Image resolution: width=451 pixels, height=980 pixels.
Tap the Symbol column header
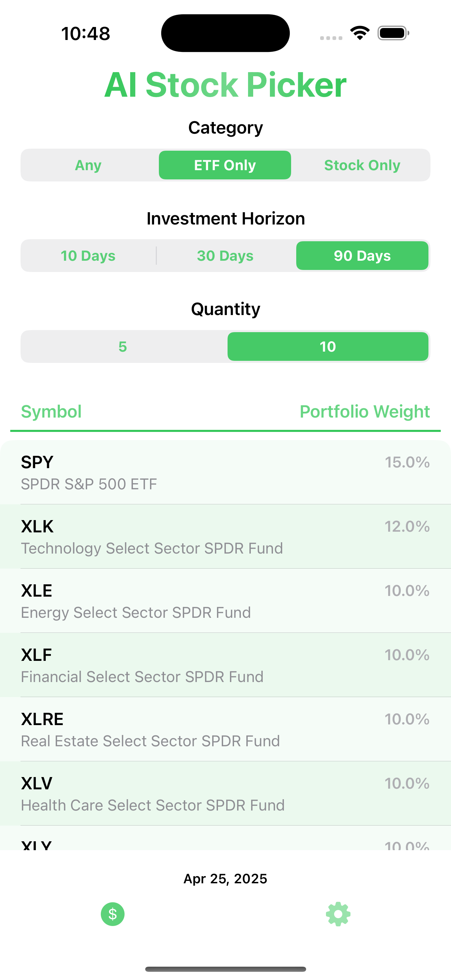click(51, 412)
